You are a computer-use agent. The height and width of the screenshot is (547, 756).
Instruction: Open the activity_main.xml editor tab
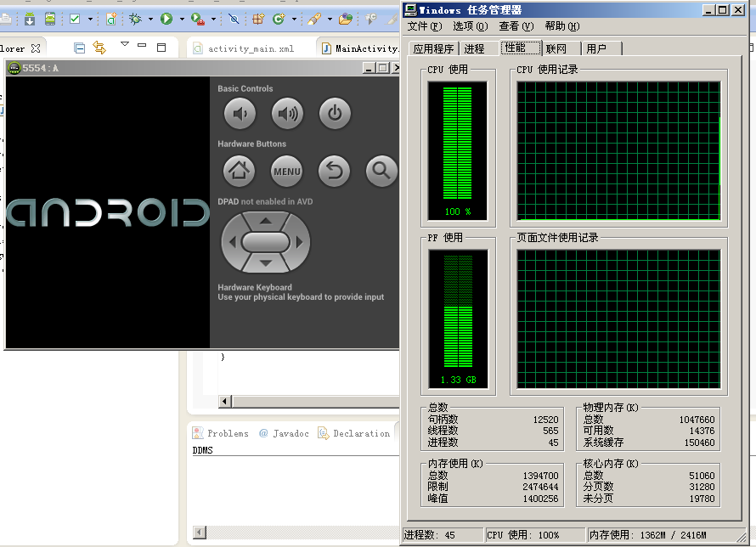(x=250, y=48)
